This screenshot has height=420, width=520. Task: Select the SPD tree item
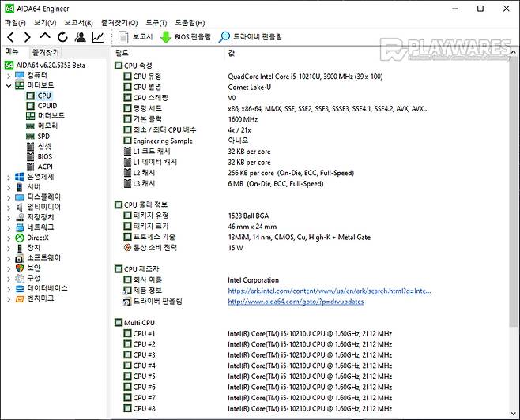43,136
